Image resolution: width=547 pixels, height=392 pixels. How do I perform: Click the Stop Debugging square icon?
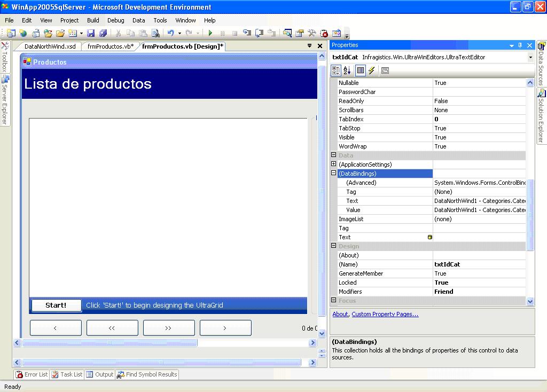pos(235,33)
